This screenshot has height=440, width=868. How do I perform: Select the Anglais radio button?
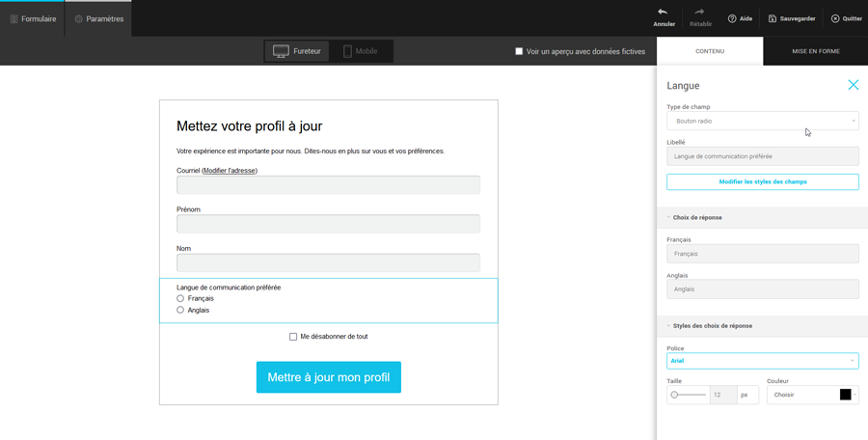tap(180, 310)
